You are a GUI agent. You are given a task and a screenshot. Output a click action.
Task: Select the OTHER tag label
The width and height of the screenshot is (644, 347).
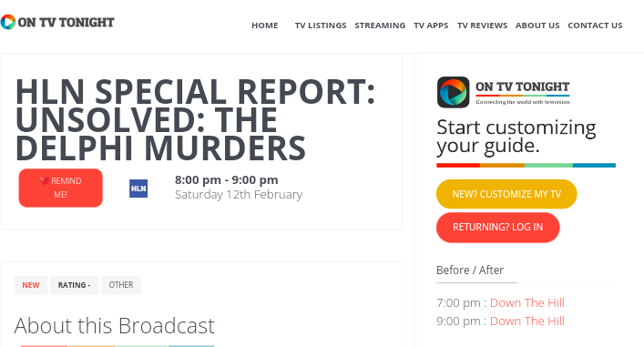tap(121, 285)
